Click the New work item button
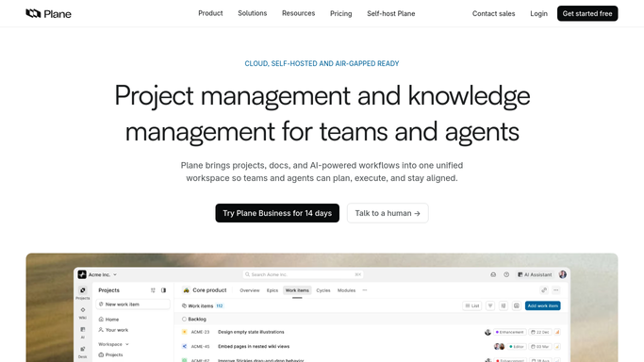 tap(133, 304)
